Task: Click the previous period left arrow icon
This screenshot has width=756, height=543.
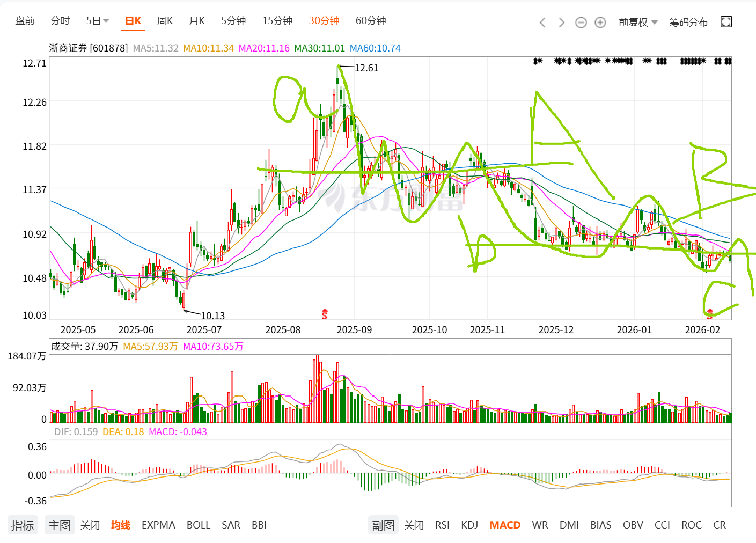Action: pyautogui.click(x=542, y=22)
